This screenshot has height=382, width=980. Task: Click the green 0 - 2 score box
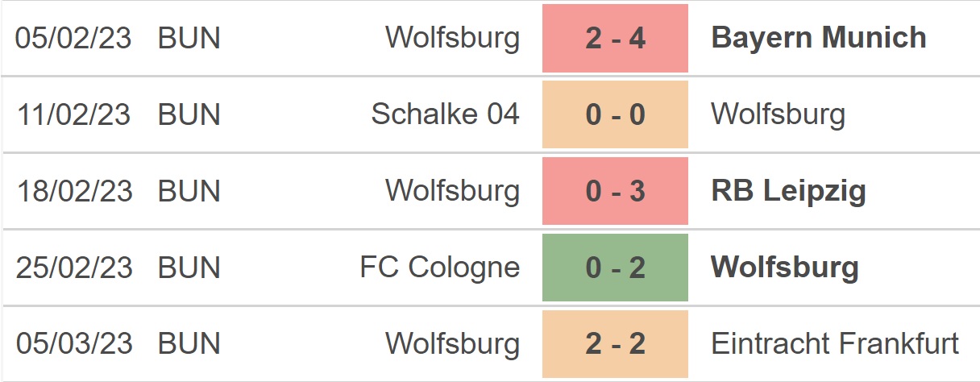(x=615, y=268)
